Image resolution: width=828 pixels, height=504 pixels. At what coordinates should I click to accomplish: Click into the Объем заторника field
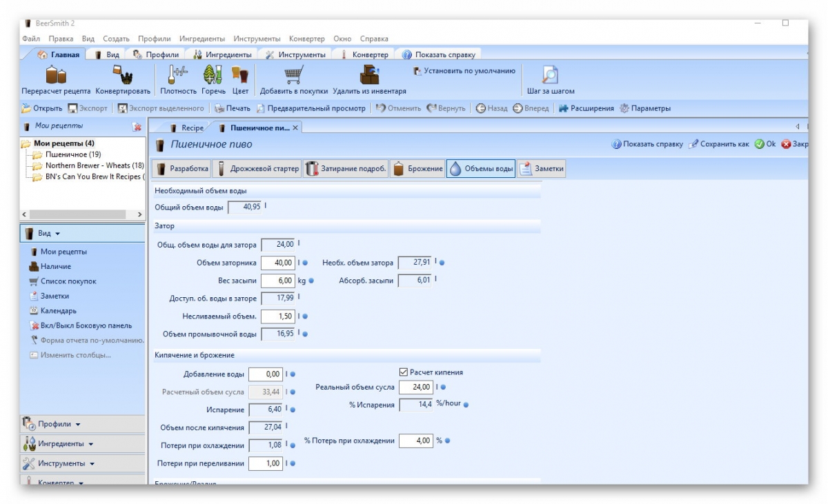click(278, 263)
